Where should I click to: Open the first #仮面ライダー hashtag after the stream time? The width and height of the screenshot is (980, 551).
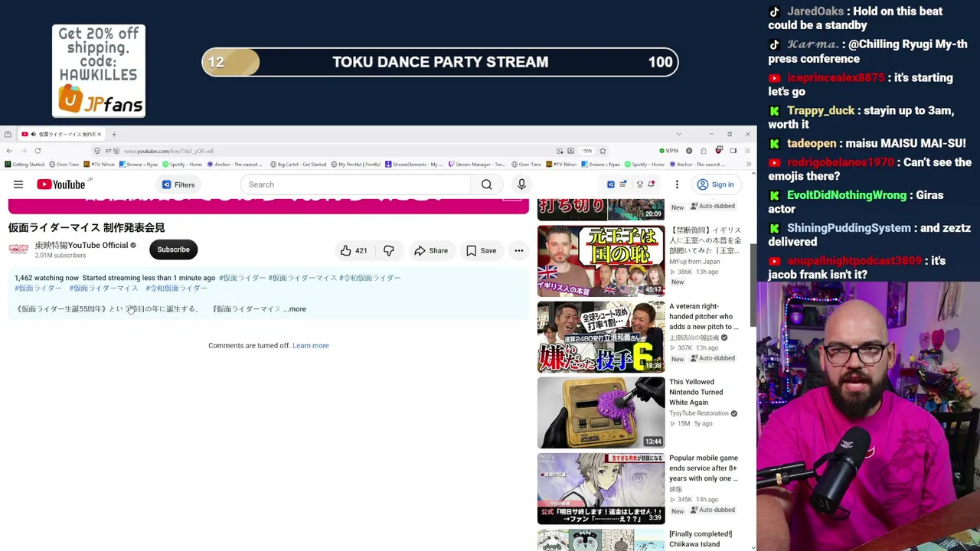click(x=242, y=278)
